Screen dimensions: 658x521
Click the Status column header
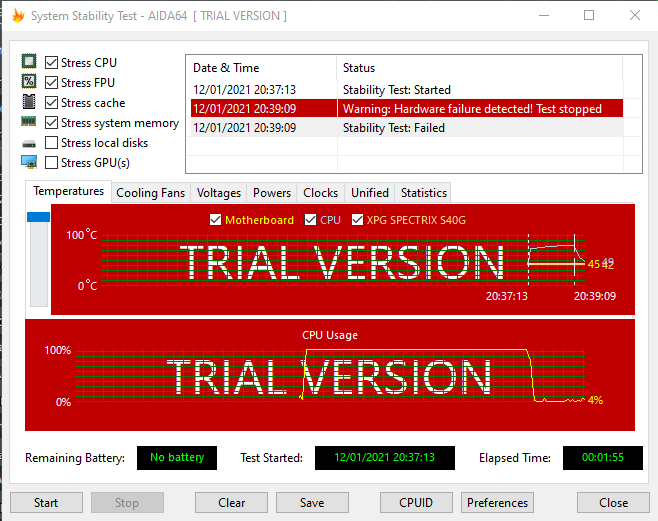480,68
